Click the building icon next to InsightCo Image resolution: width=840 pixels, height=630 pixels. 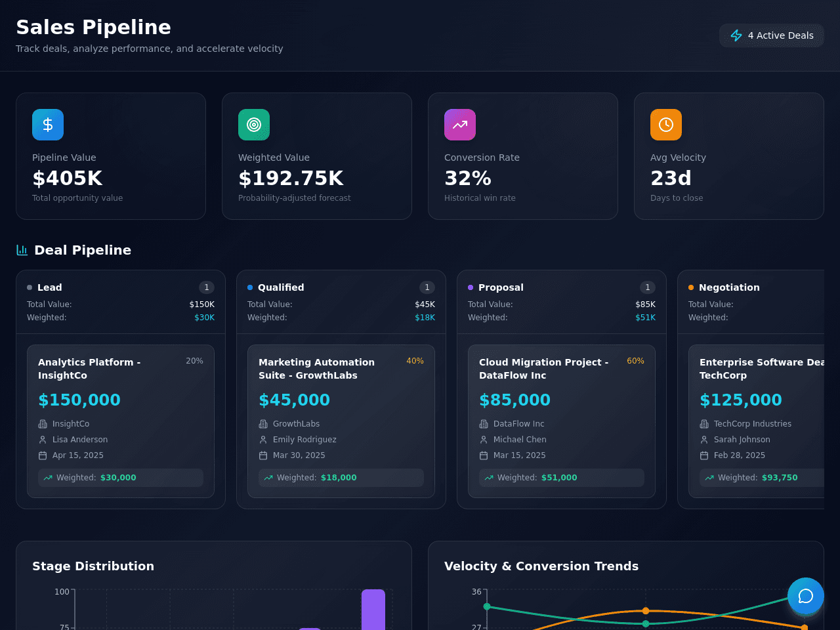pos(43,424)
